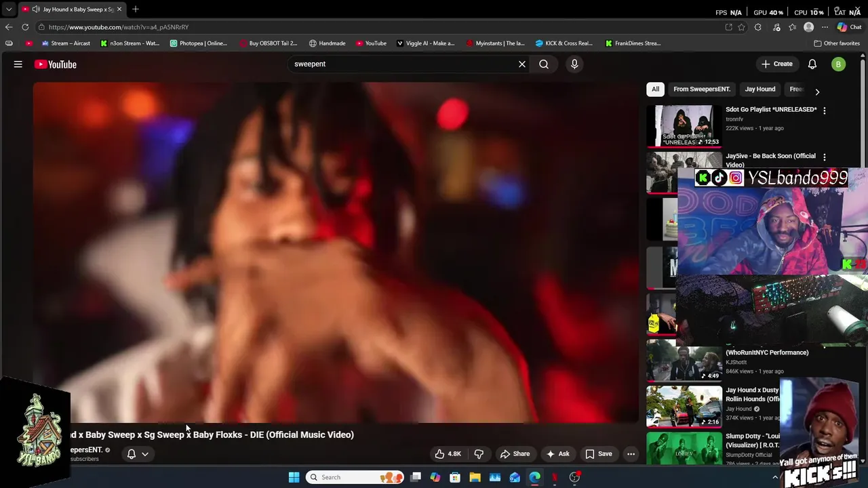The width and height of the screenshot is (868, 488).
Task: Save video to a playlist
Action: [599, 454]
